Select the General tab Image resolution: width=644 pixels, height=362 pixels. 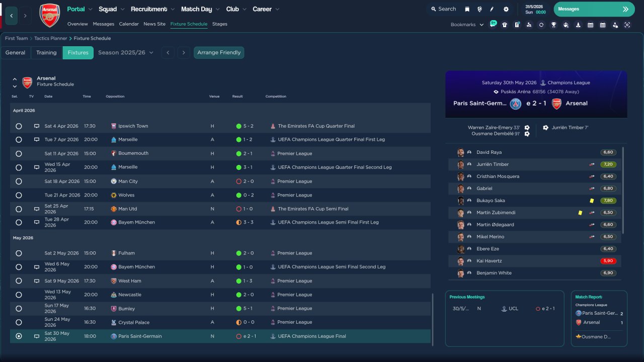[16, 53]
